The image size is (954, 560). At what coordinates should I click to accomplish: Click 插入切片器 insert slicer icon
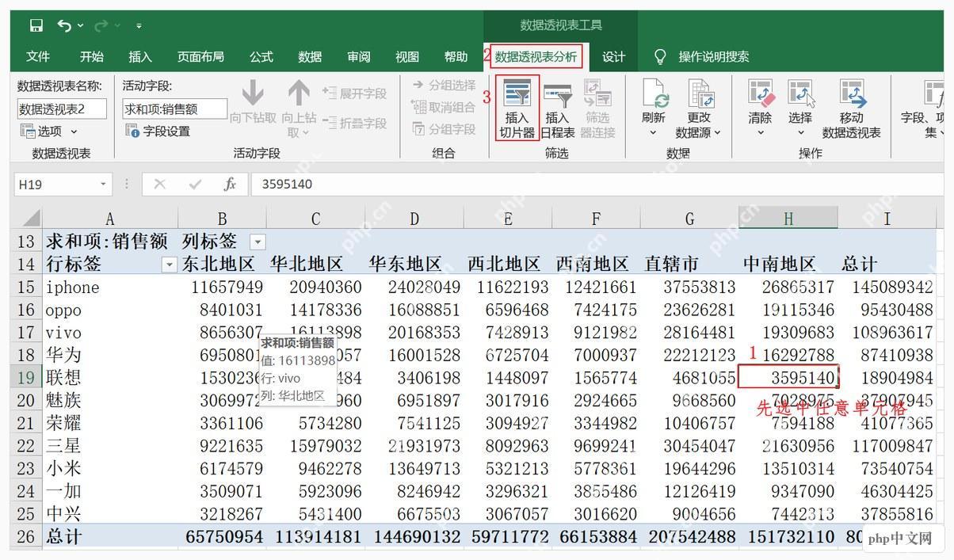coord(517,108)
